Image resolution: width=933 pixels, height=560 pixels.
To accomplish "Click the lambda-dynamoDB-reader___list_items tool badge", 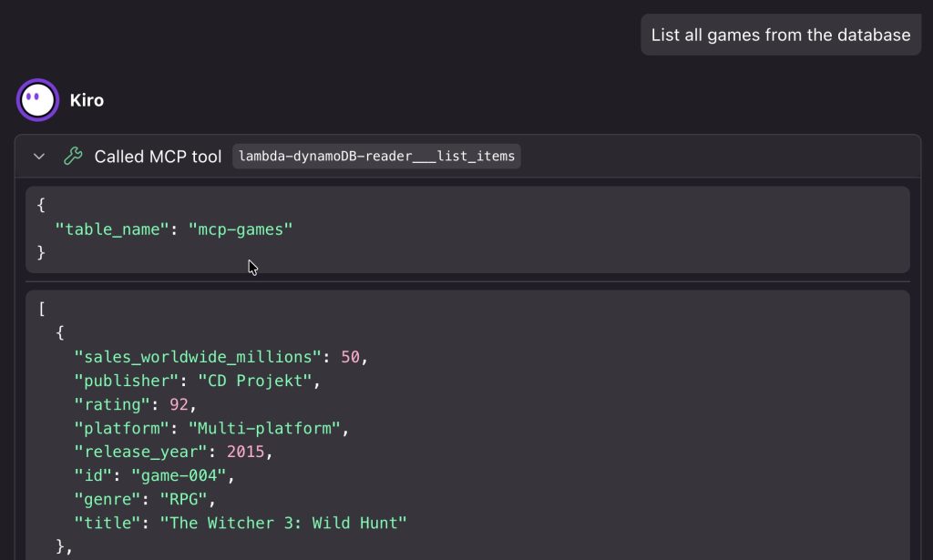I will pyautogui.click(x=376, y=157).
